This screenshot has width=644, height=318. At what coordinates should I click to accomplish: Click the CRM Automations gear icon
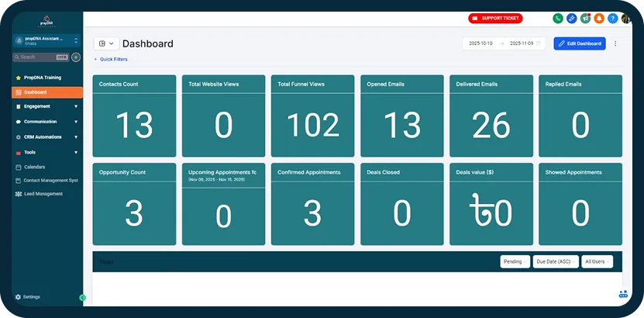[18, 137]
